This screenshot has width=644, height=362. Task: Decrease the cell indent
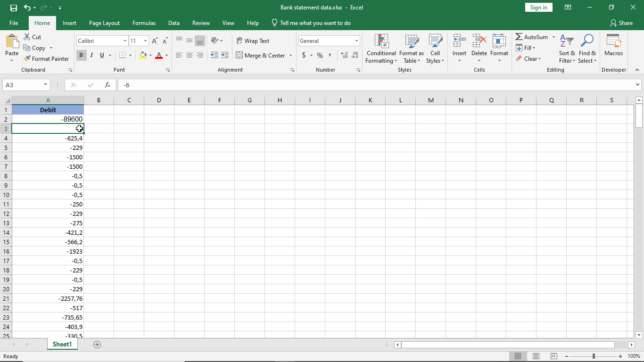tap(215, 55)
